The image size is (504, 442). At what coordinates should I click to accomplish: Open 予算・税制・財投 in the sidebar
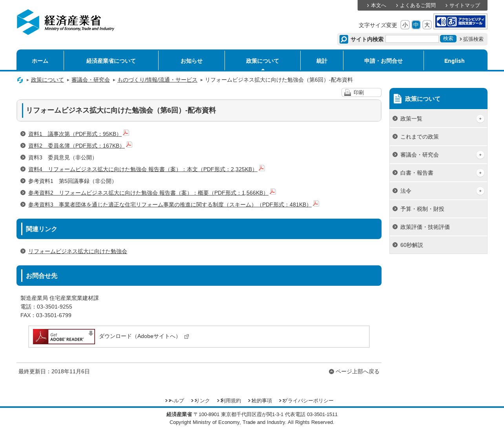438,209
